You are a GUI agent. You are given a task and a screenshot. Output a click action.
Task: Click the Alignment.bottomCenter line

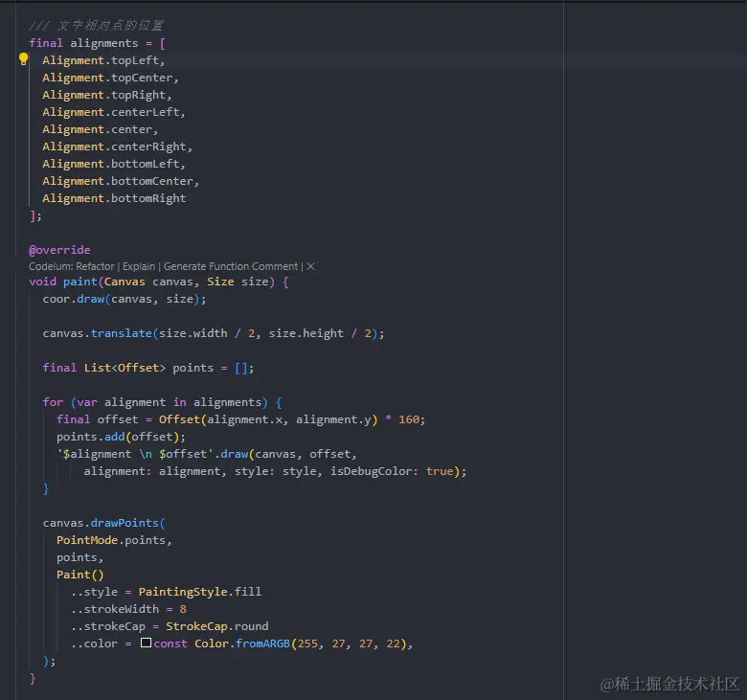(x=121, y=181)
